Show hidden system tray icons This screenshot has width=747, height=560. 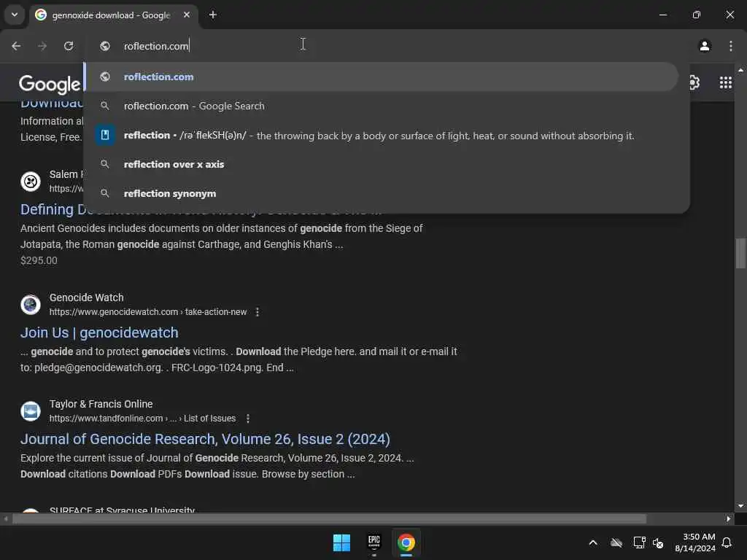(x=593, y=542)
